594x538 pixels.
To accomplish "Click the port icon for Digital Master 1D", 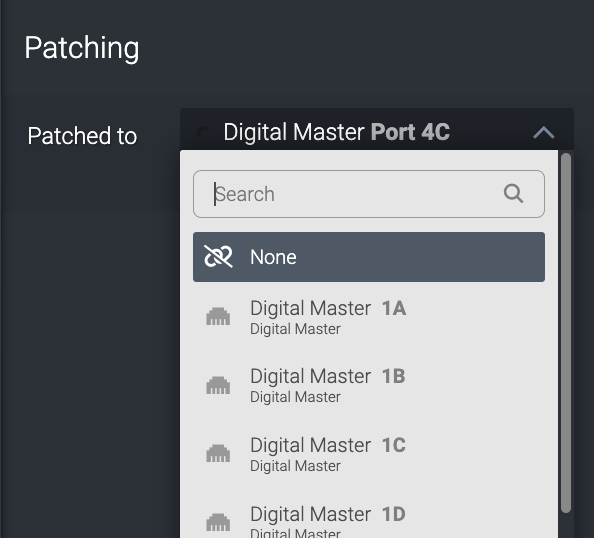I will [x=218, y=522].
